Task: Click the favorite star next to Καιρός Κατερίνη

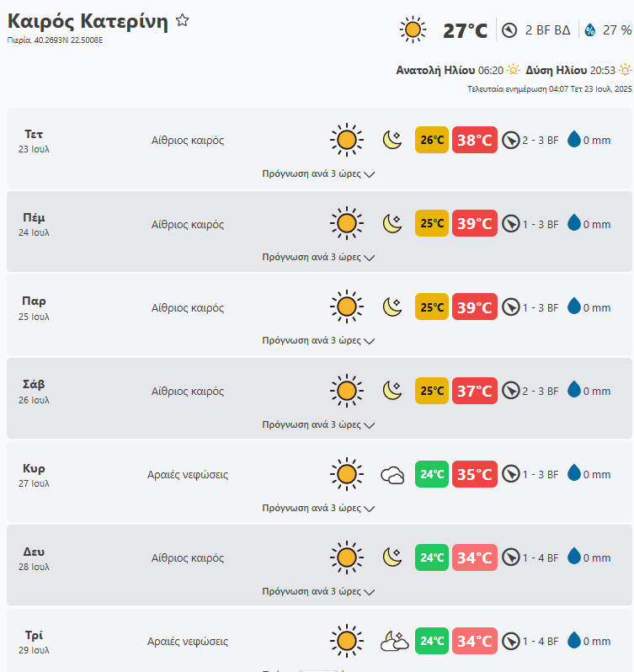Action: tap(182, 21)
